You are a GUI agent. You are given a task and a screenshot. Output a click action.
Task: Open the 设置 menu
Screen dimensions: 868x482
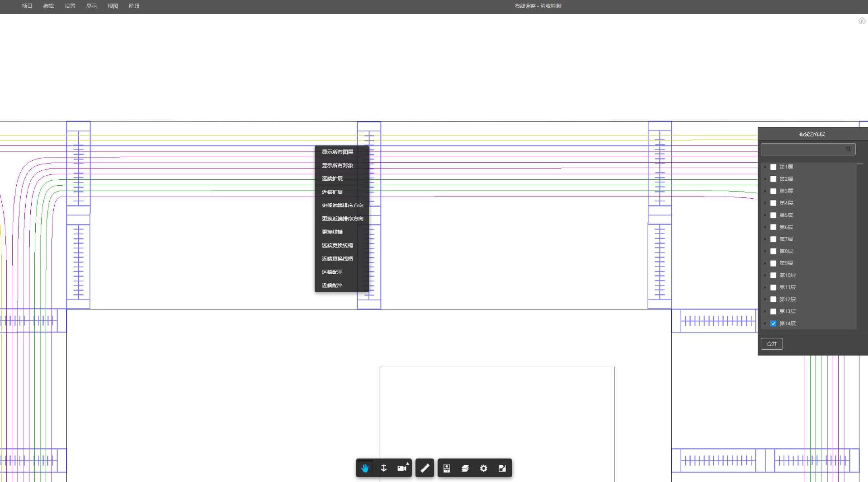[70, 6]
